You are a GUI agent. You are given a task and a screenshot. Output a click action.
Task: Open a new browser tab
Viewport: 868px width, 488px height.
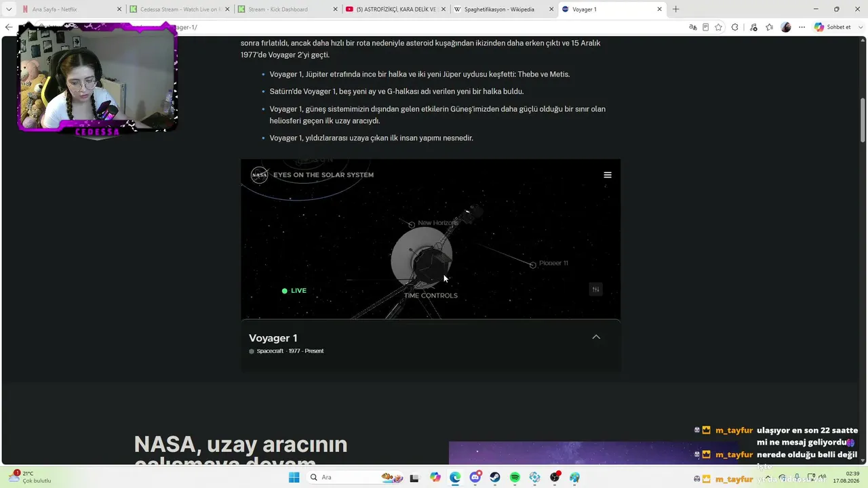pos(675,9)
